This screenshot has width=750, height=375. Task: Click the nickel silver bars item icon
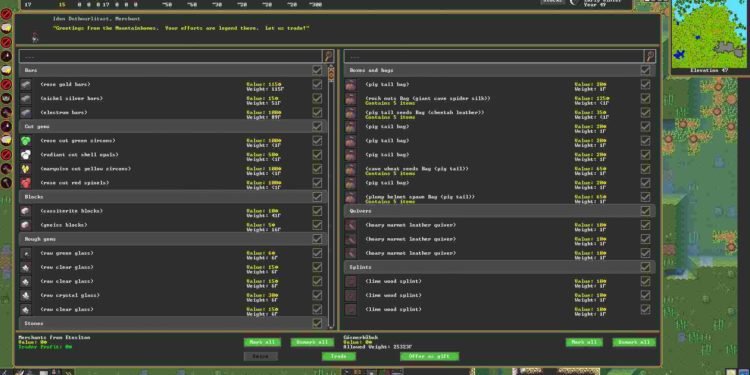point(26,99)
